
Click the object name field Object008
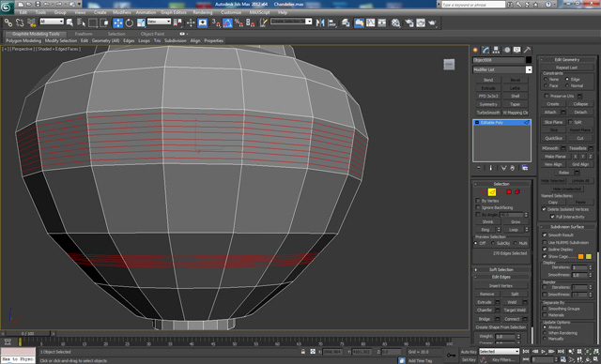(499, 60)
